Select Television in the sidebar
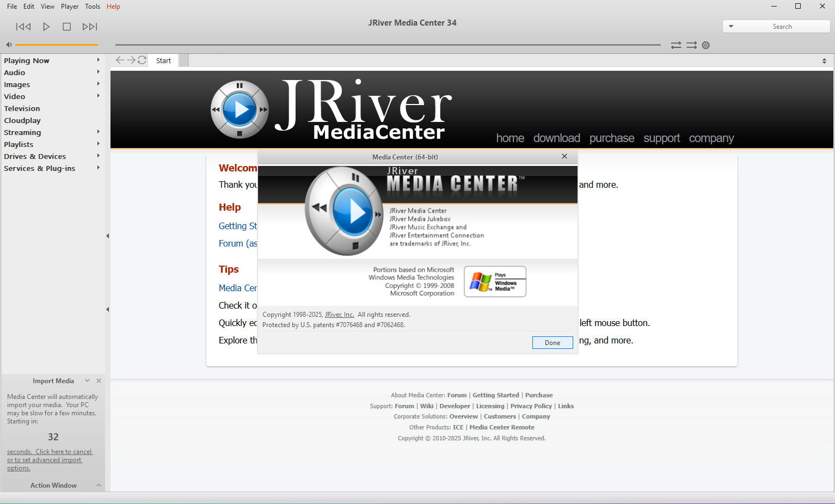This screenshot has width=835, height=504. click(22, 108)
